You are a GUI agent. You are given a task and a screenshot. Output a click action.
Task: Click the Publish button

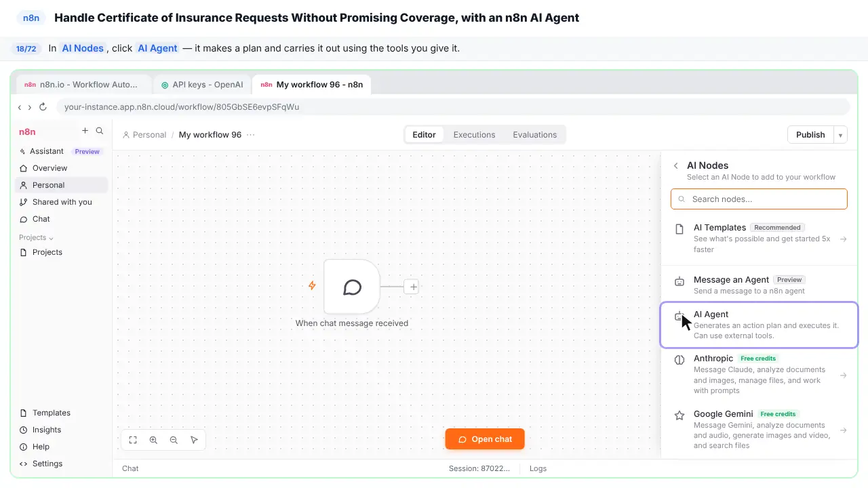810,135
